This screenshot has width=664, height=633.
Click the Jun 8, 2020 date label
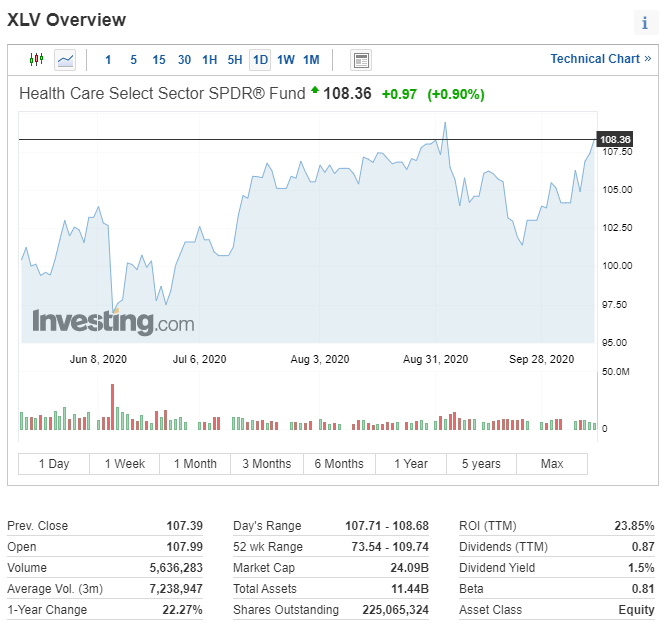pyautogui.click(x=98, y=359)
